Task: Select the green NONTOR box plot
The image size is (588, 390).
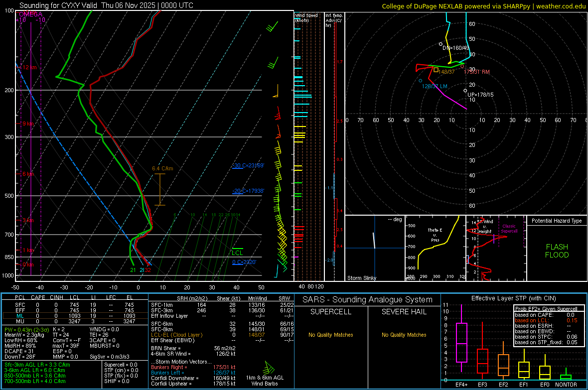Action: (x=566, y=375)
